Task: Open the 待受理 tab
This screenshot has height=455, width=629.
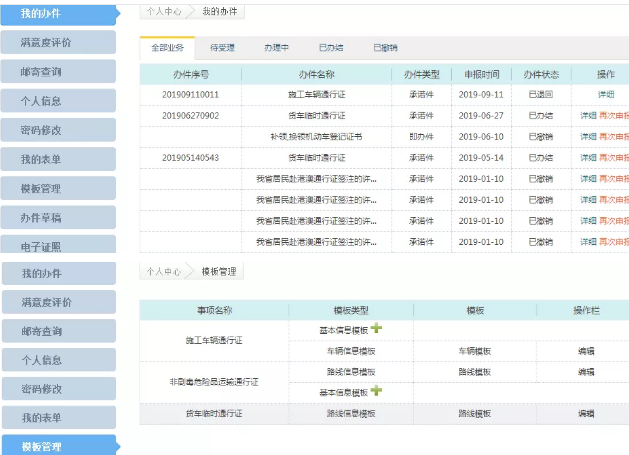Action: 223,47
